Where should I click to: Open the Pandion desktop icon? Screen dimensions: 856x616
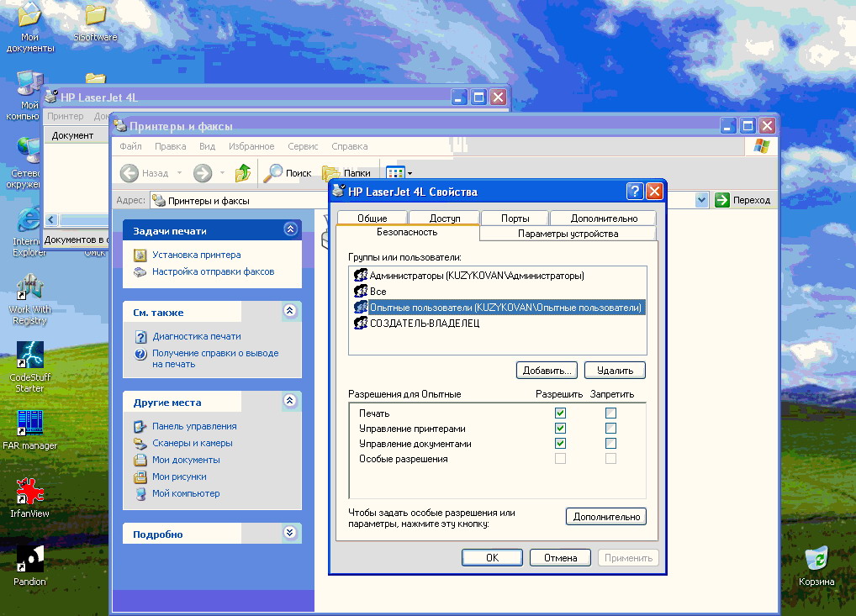pos(30,559)
